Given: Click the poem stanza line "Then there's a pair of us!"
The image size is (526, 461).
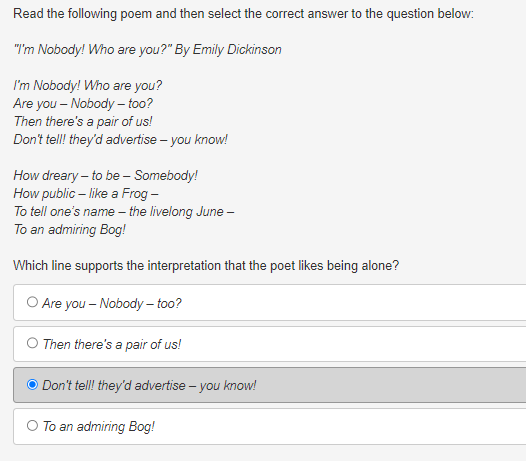Looking at the screenshot, I should pyautogui.click(x=83, y=121).
